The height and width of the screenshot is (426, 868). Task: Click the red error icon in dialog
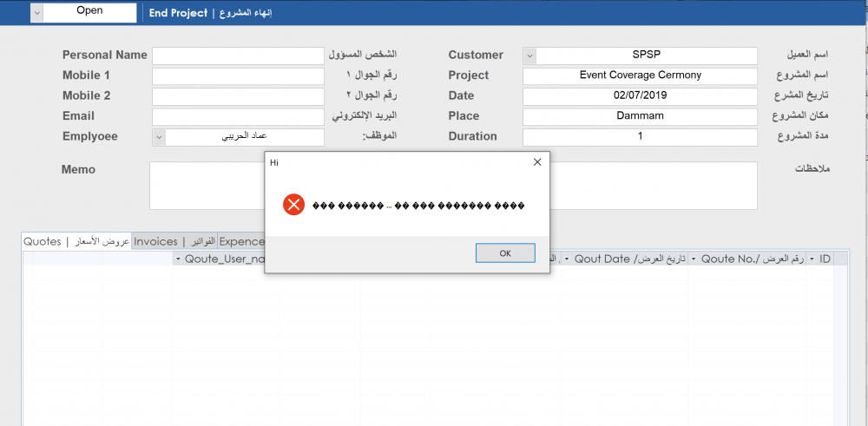click(x=293, y=206)
